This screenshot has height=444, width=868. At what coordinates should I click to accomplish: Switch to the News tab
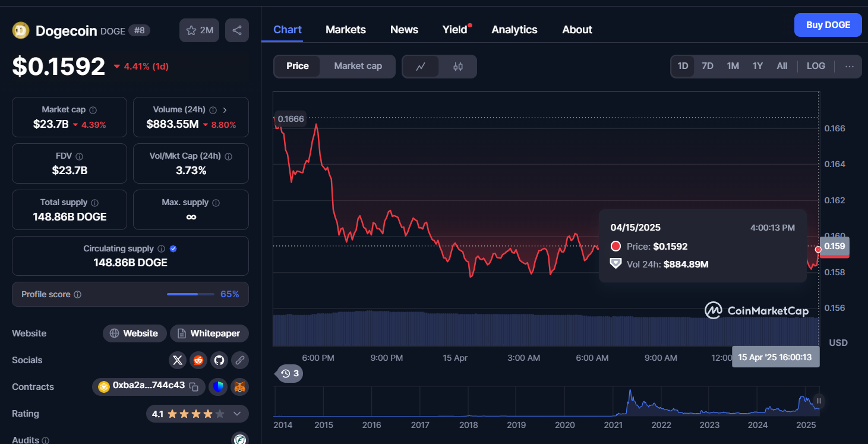click(x=404, y=30)
